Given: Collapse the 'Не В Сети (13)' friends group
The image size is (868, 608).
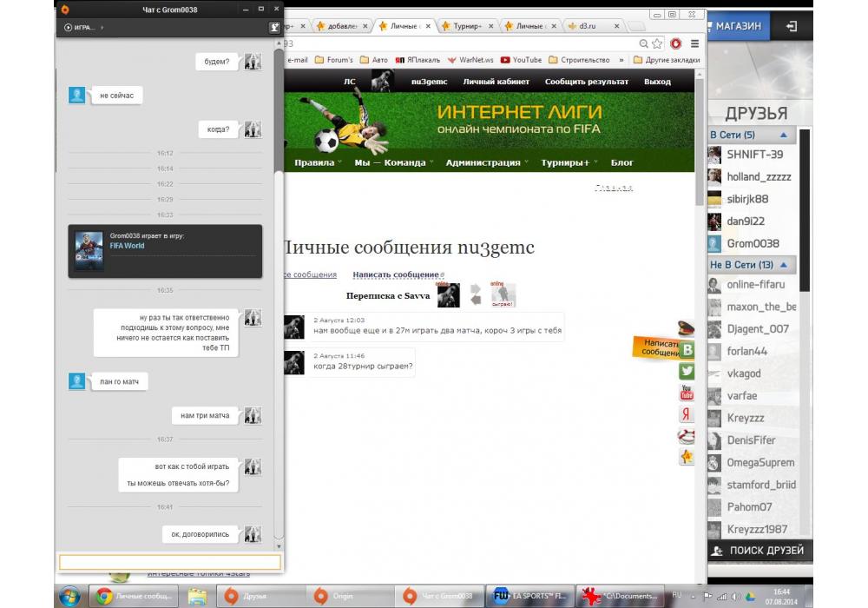Looking at the screenshot, I should coord(782,265).
